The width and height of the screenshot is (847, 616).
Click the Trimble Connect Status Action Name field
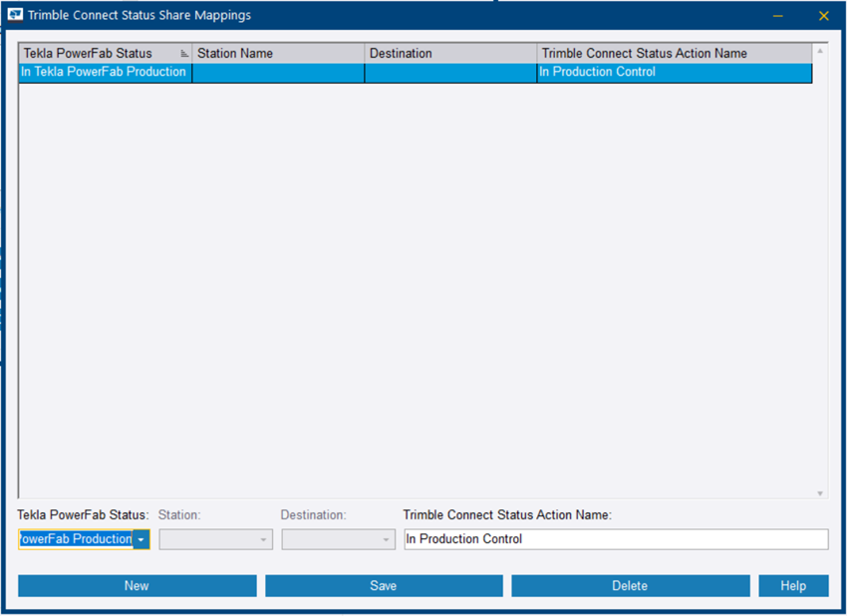(615, 538)
